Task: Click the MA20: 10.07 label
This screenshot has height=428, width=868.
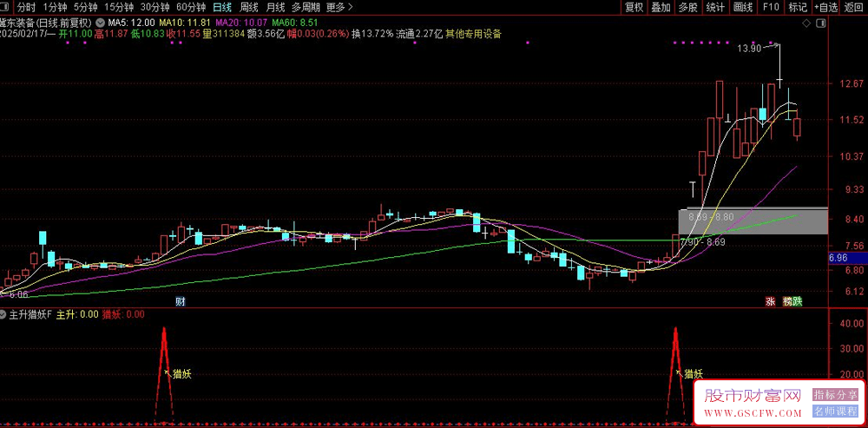Action: pyautogui.click(x=240, y=23)
